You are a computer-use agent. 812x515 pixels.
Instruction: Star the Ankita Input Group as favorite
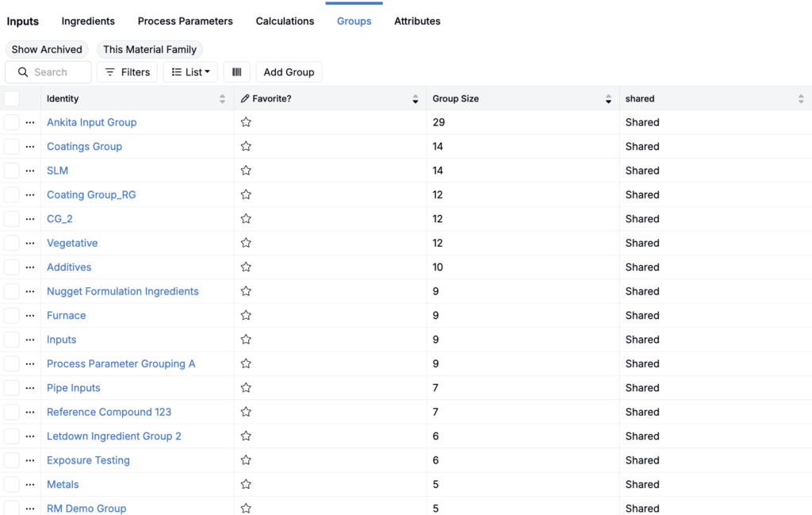pyautogui.click(x=246, y=122)
